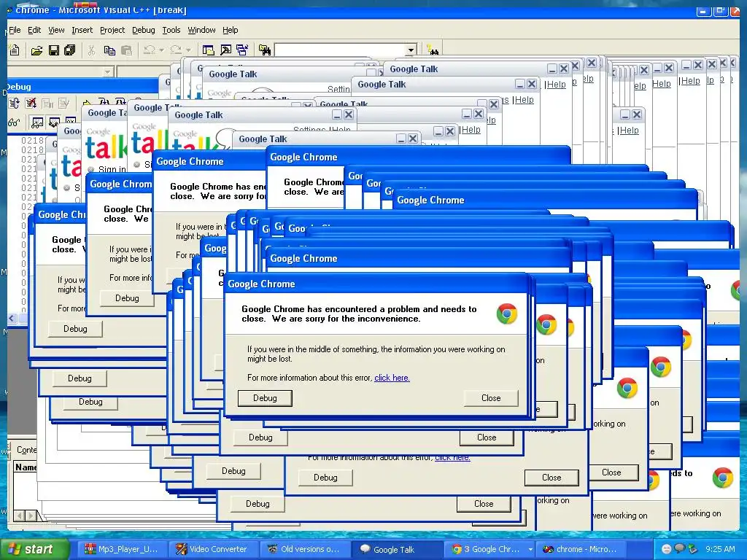Switch to Mp3_Player_U... taskbar button

(x=124, y=550)
